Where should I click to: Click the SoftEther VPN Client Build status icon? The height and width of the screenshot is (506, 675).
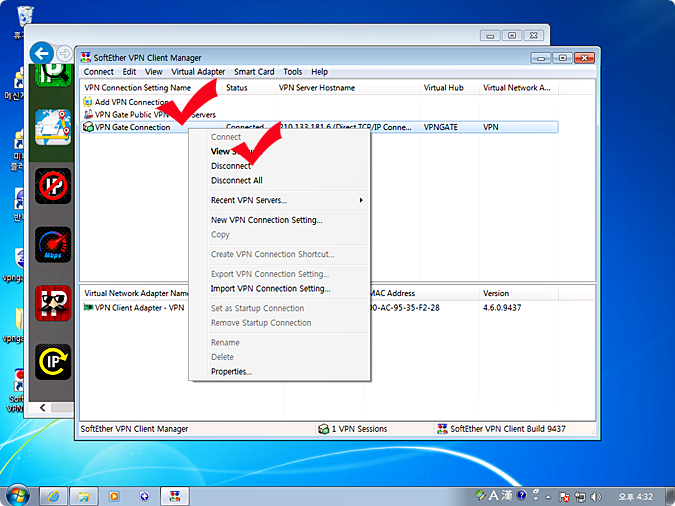442,429
